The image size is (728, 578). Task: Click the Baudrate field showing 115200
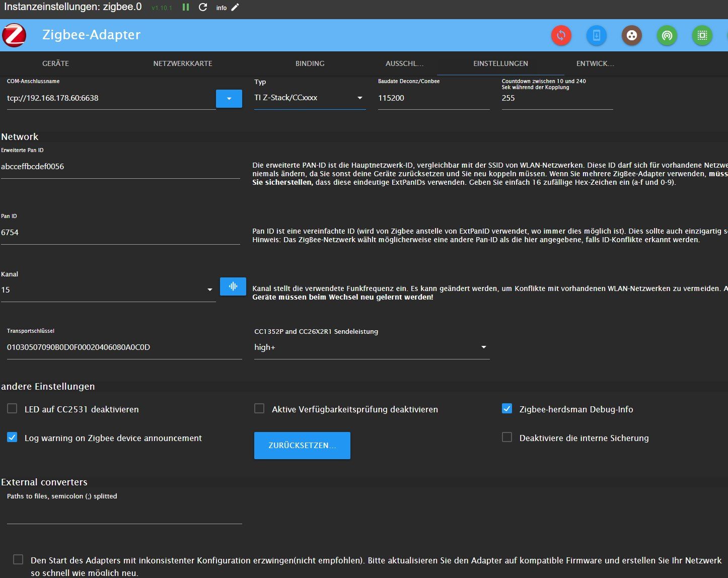434,98
